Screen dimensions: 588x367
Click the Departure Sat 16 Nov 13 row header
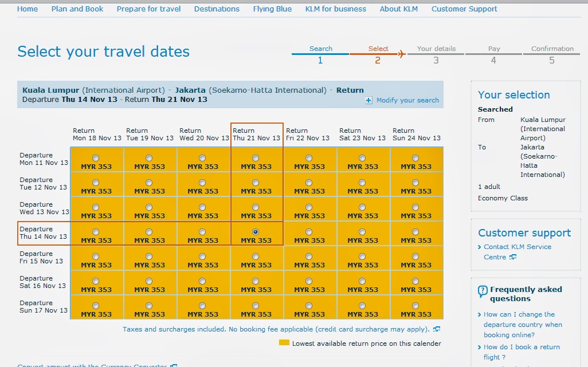coord(43,282)
